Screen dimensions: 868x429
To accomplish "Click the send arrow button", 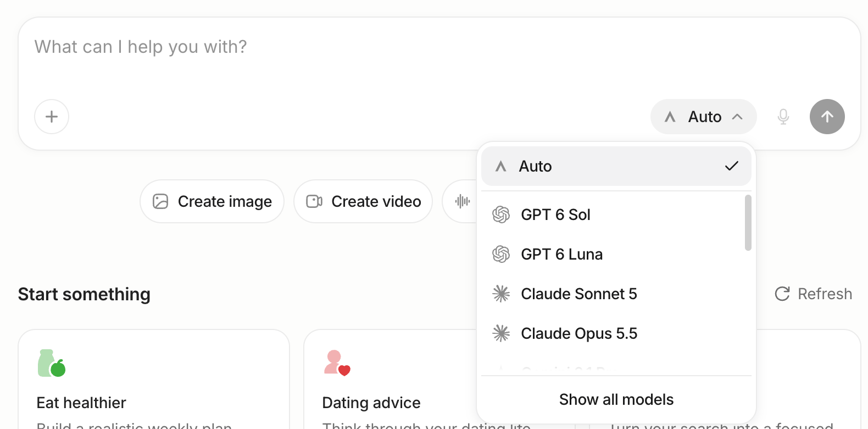I will point(827,117).
